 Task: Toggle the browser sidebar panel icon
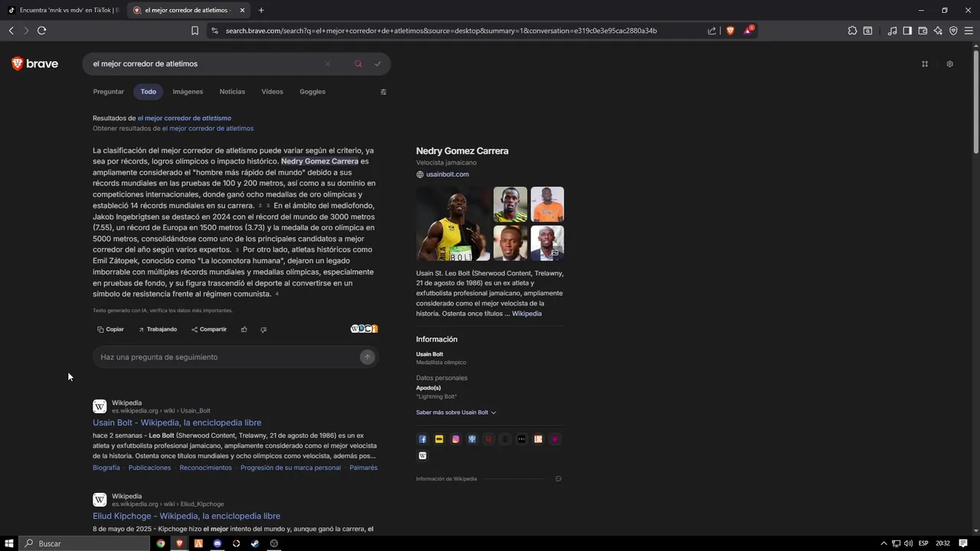907,31
